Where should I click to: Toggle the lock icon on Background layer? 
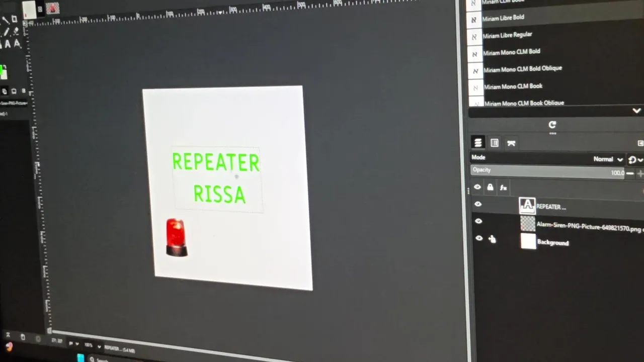point(492,239)
